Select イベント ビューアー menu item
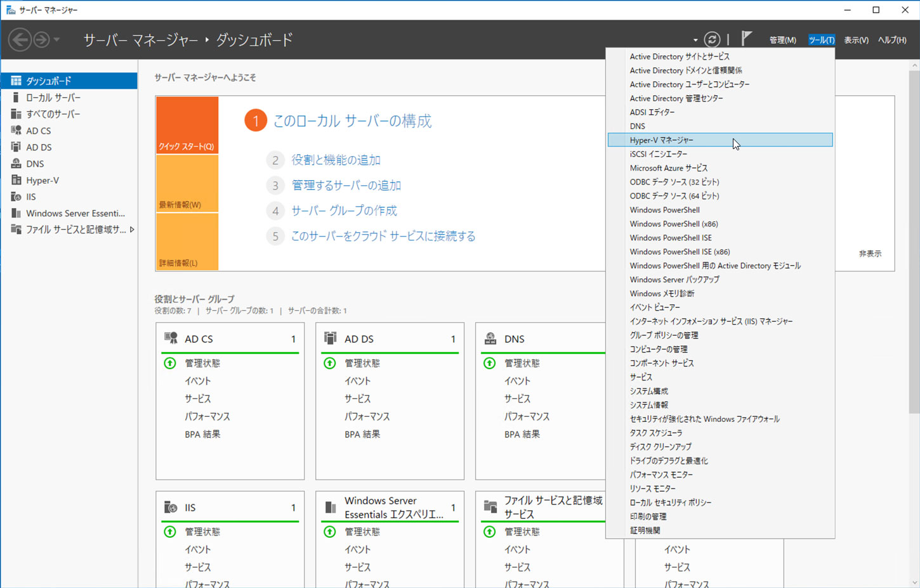The width and height of the screenshot is (920, 588). tap(720, 308)
